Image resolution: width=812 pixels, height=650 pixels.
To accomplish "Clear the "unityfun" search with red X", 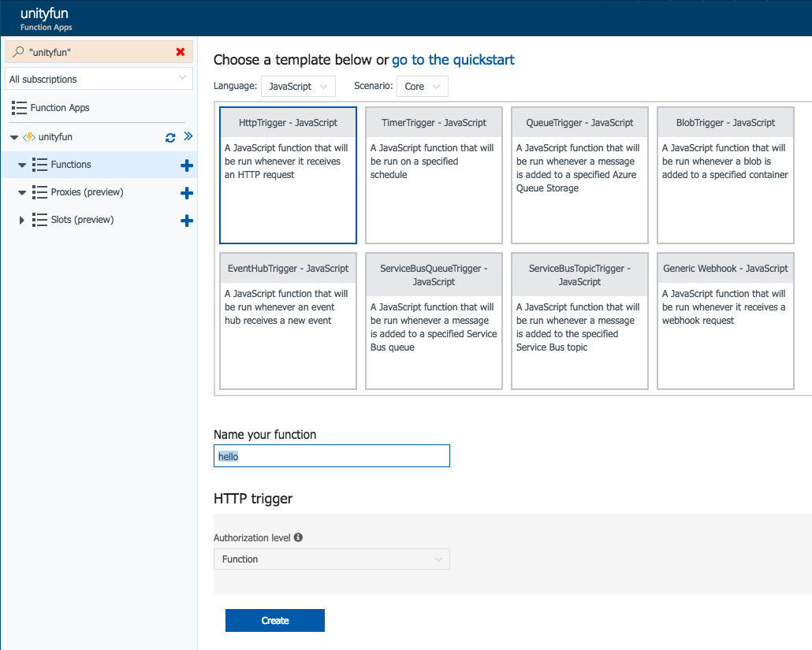I will 181,52.
